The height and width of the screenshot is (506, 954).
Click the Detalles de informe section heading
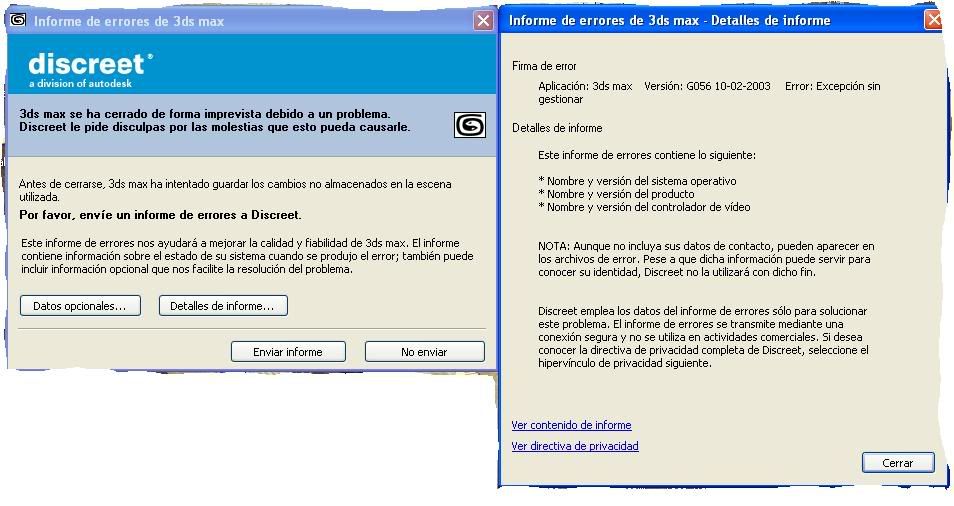click(557, 128)
